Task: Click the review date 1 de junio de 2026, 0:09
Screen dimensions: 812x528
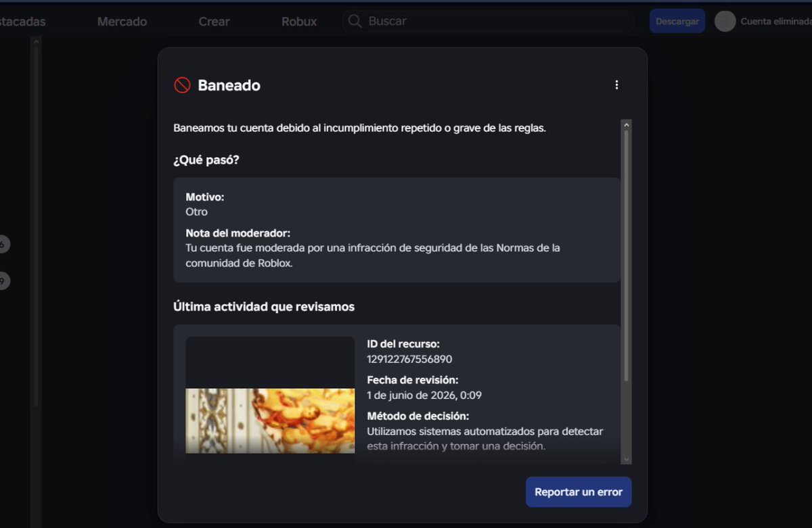Action: coord(424,395)
